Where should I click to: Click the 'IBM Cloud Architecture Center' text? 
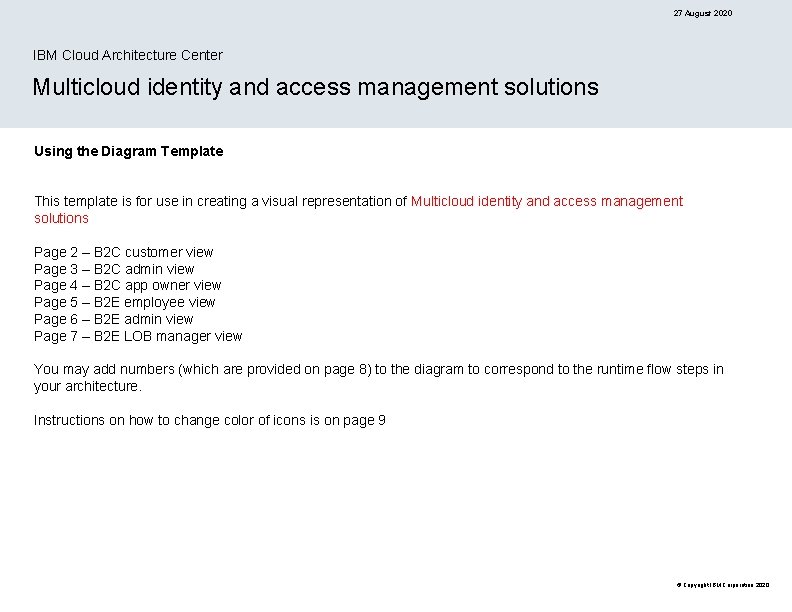pos(128,55)
